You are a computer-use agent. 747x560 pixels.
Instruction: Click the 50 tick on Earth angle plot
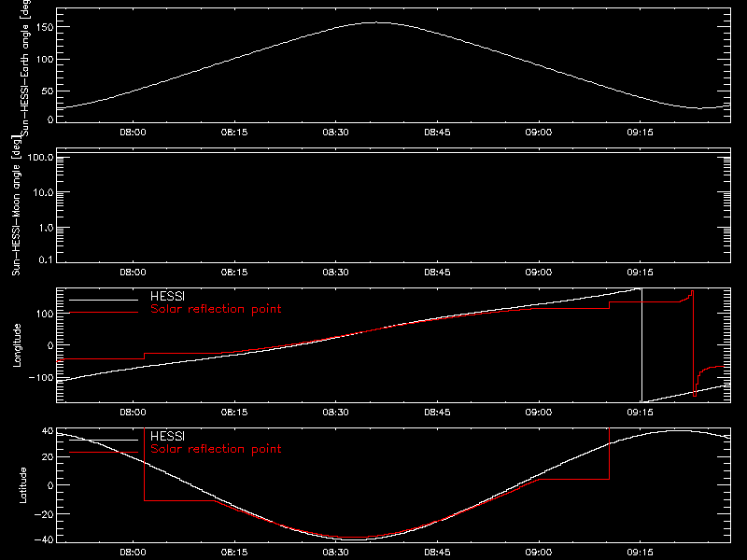[x=48, y=91]
